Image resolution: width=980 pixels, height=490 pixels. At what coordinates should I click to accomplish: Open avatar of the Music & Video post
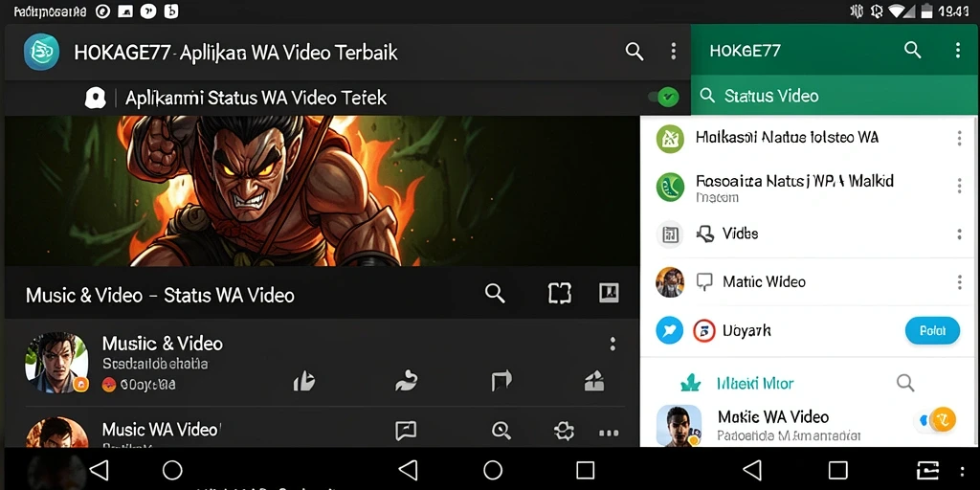coord(56,363)
